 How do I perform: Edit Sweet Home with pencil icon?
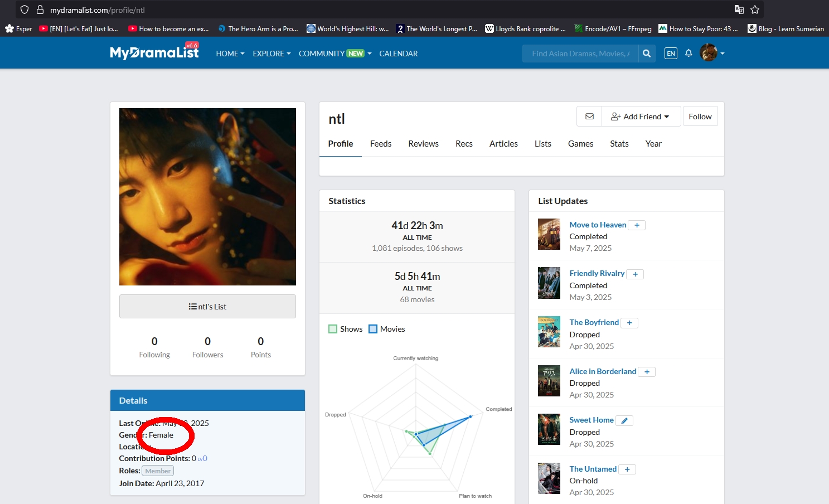point(624,421)
